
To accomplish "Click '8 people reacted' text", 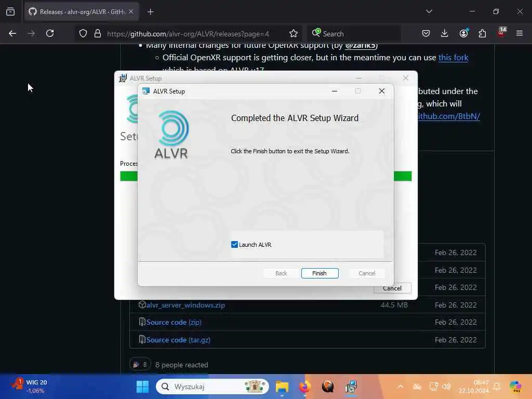I will tap(181, 365).
